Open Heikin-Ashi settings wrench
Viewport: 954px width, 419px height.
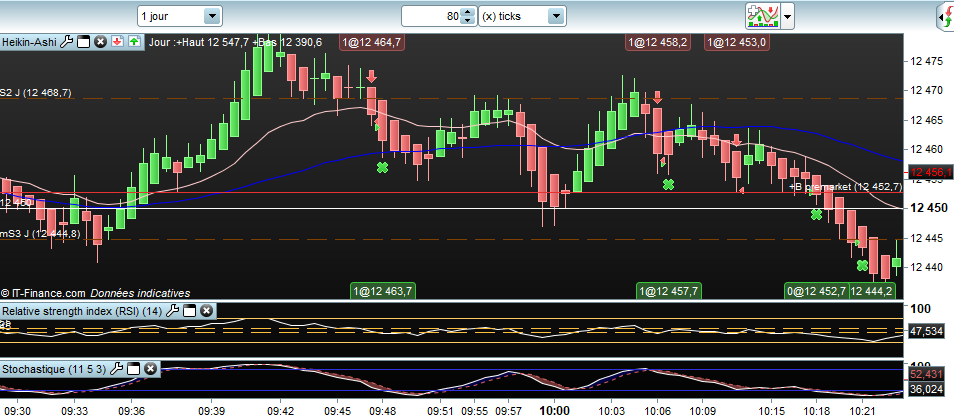[68, 42]
